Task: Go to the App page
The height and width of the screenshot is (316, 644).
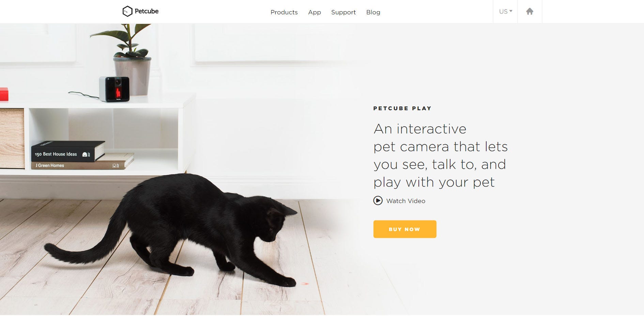Action: [x=315, y=12]
